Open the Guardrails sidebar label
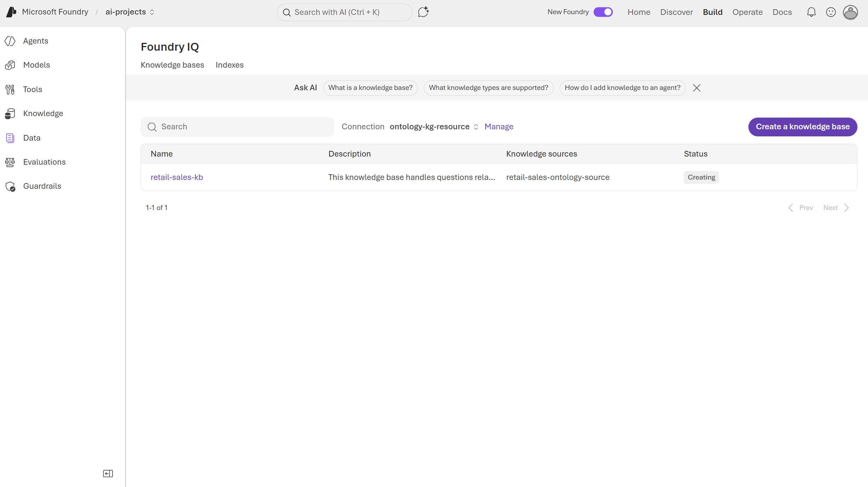Image resolution: width=868 pixels, height=487 pixels. (42, 186)
